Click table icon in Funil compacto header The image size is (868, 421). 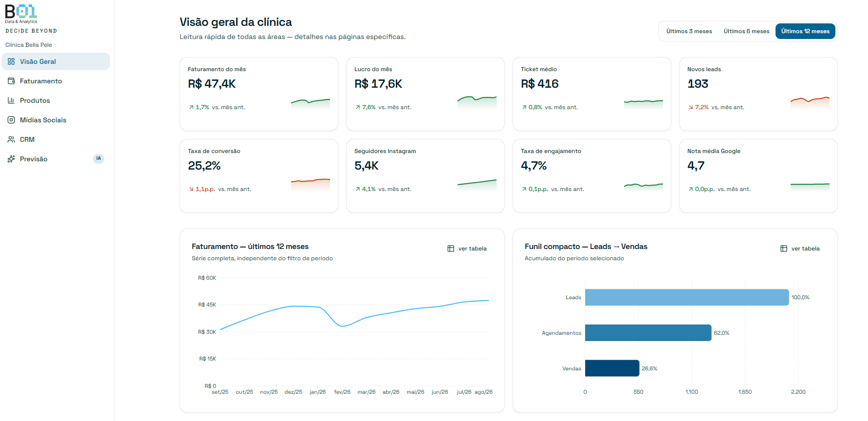click(784, 249)
